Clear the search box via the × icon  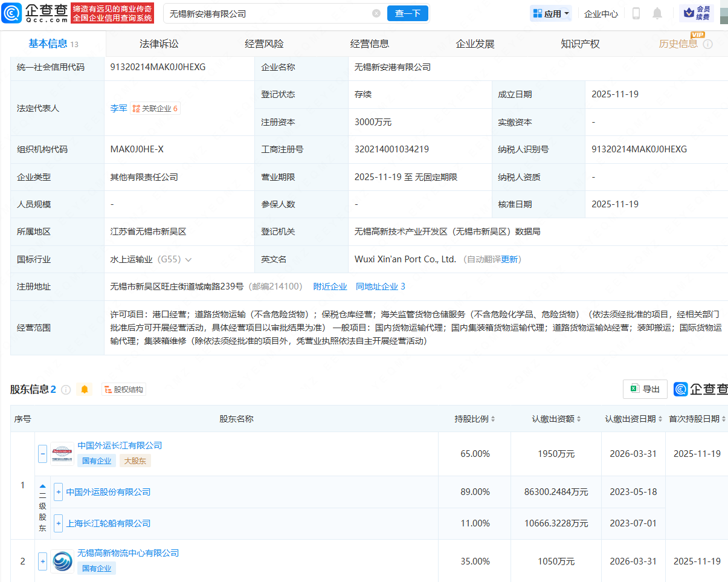pyautogui.click(x=376, y=13)
